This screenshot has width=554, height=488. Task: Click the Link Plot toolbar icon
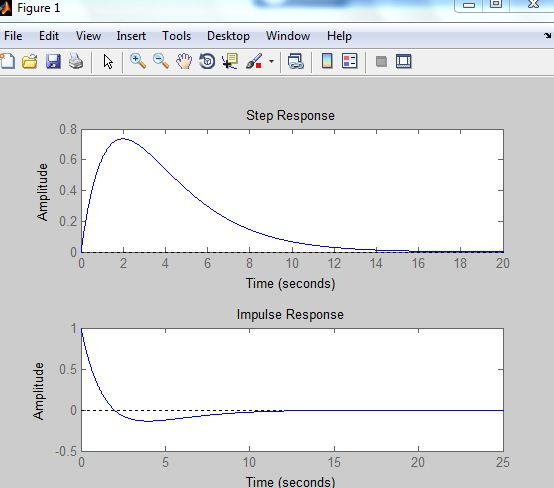(296, 61)
